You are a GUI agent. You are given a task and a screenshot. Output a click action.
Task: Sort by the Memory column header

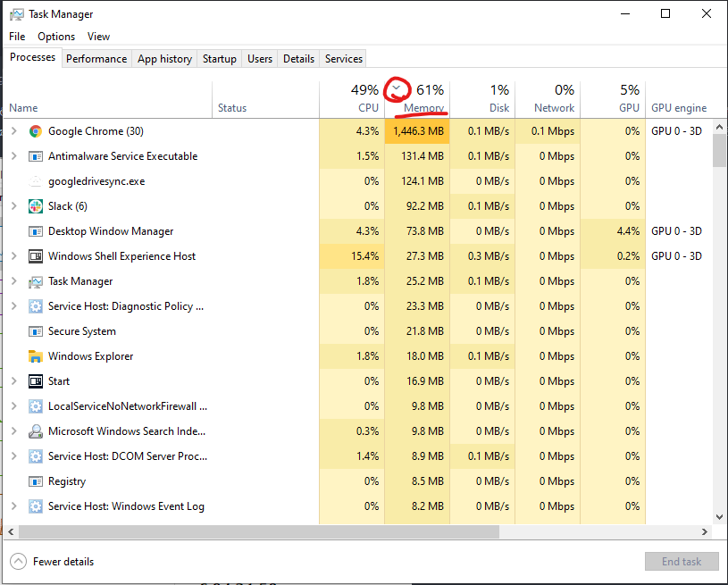(x=417, y=99)
